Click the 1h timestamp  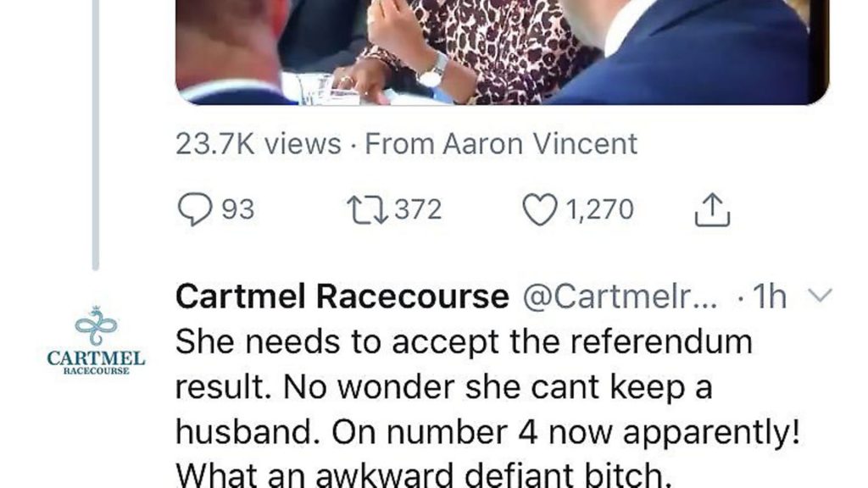click(770, 297)
